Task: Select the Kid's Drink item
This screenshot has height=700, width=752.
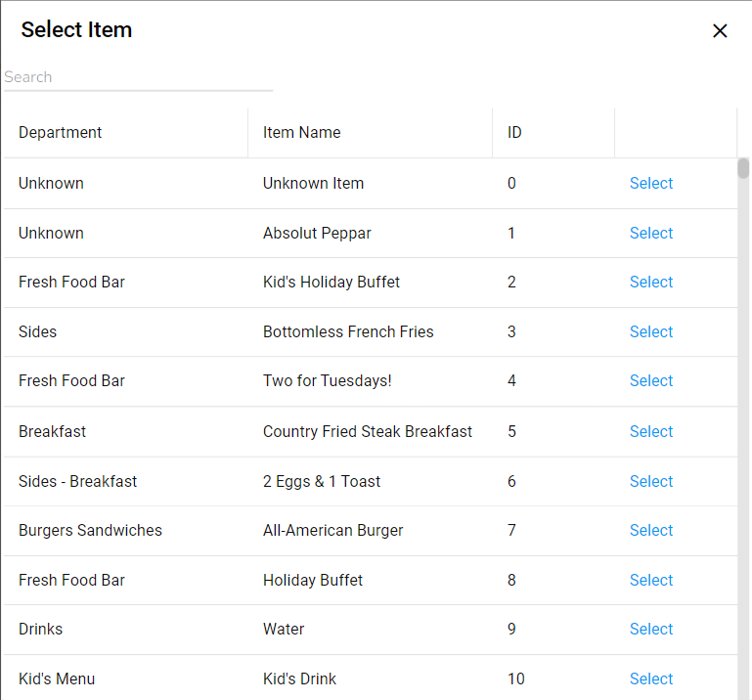Action: coord(651,679)
